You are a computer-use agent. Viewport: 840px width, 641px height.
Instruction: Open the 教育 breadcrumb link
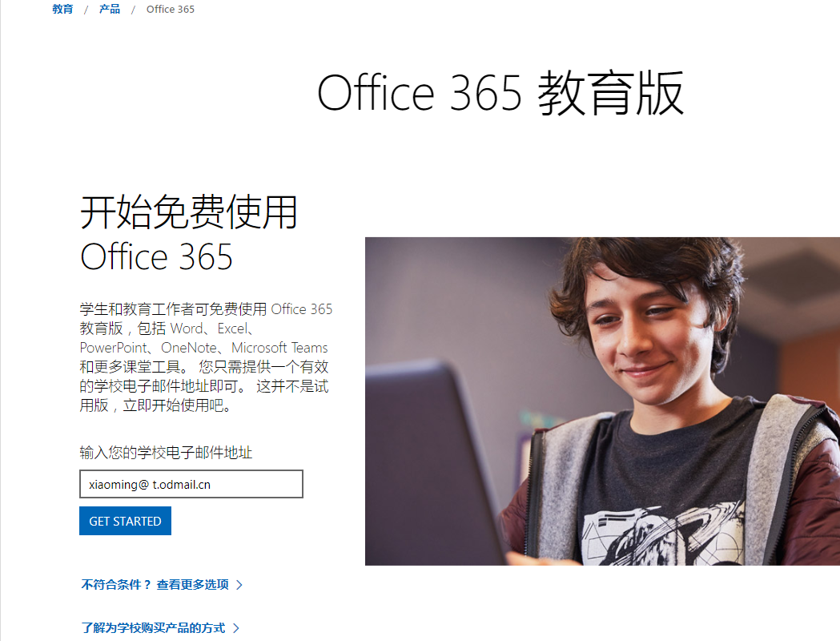click(62, 9)
